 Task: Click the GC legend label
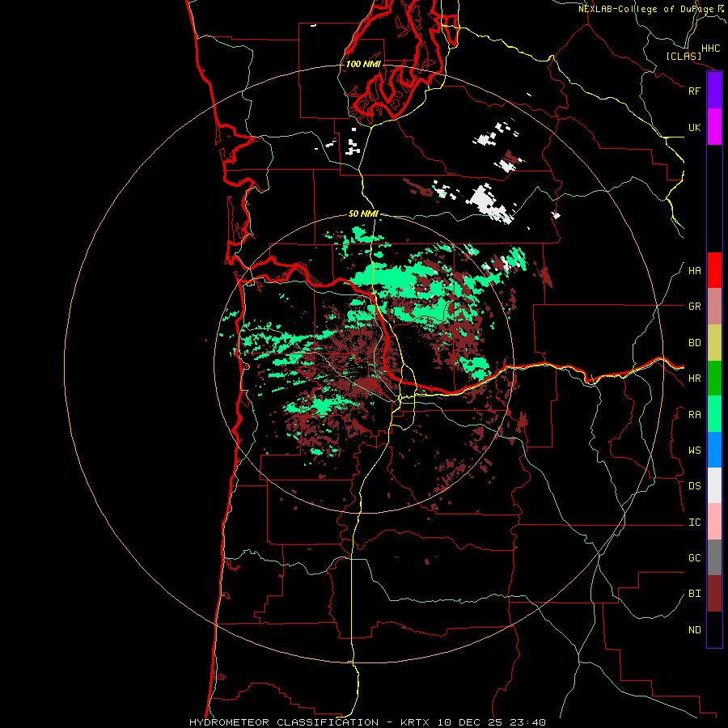(694, 558)
